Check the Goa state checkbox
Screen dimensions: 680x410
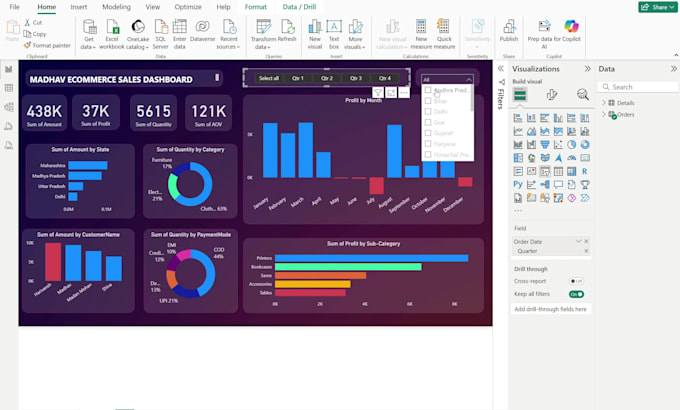pyautogui.click(x=428, y=122)
